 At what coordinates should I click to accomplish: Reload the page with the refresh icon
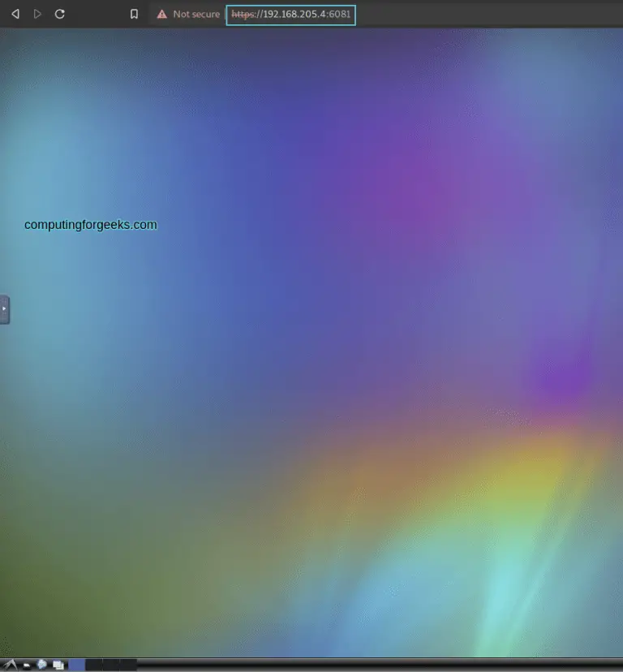59,14
